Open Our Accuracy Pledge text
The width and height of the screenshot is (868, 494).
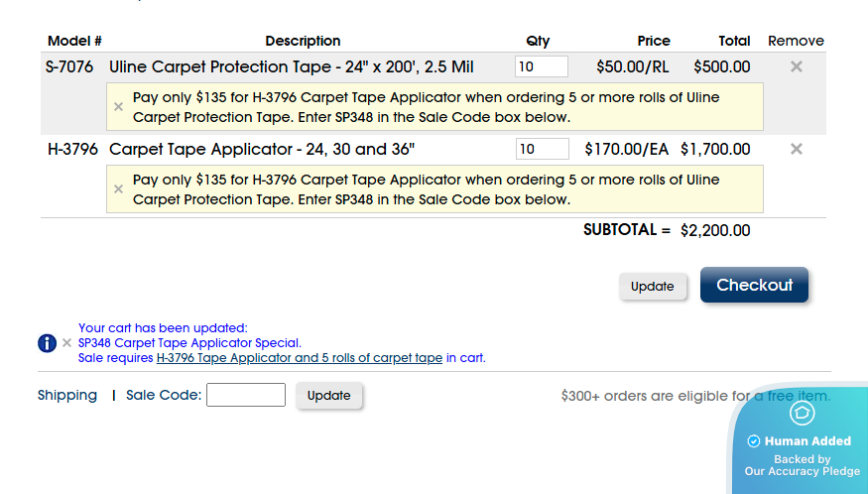802,472
